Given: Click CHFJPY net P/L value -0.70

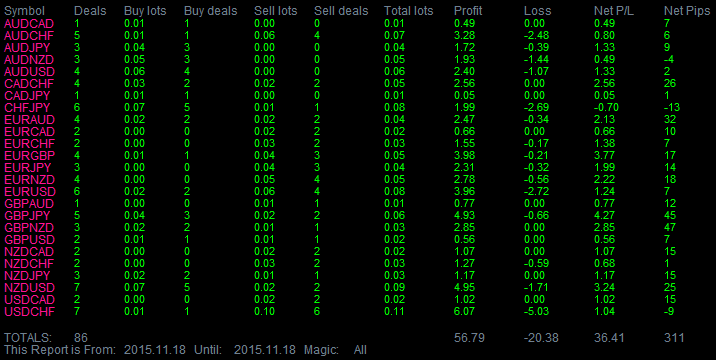Looking at the screenshot, I should 606,108.
